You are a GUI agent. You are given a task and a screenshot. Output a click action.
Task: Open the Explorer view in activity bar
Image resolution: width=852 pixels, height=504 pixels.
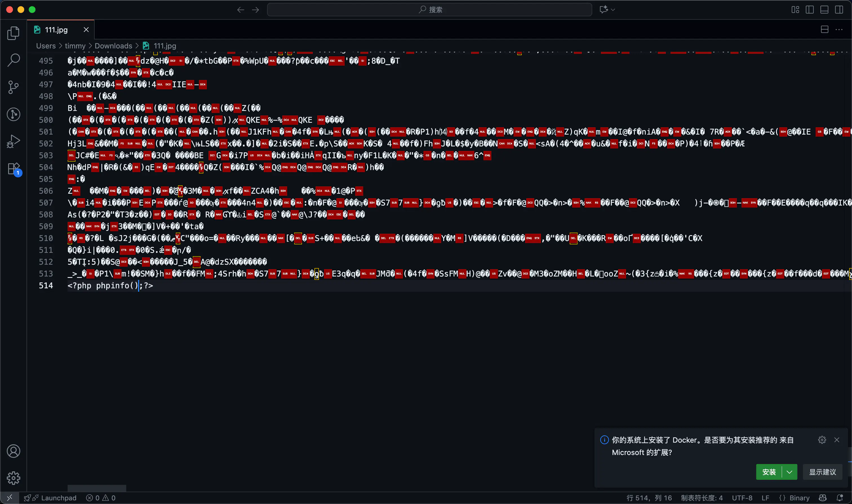pos(13,33)
